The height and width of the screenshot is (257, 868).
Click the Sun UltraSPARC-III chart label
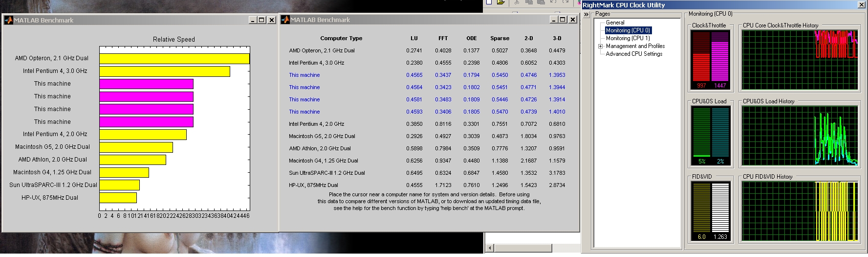(x=53, y=185)
